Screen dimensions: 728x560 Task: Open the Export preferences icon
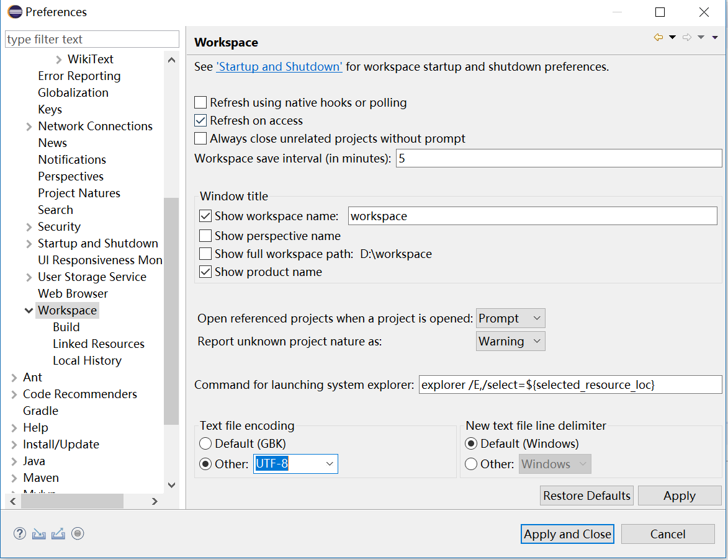click(58, 533)
